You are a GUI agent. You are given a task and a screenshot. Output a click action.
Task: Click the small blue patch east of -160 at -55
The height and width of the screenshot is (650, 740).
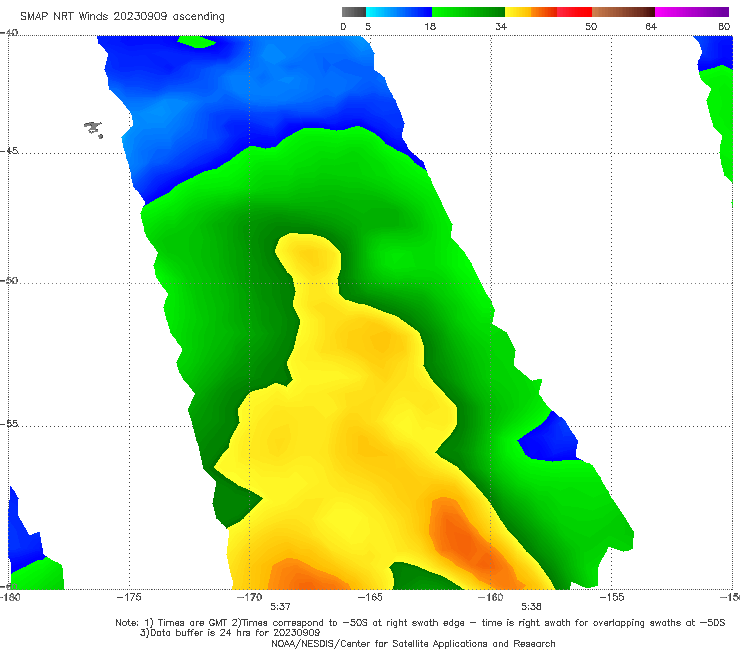point(550,439)
